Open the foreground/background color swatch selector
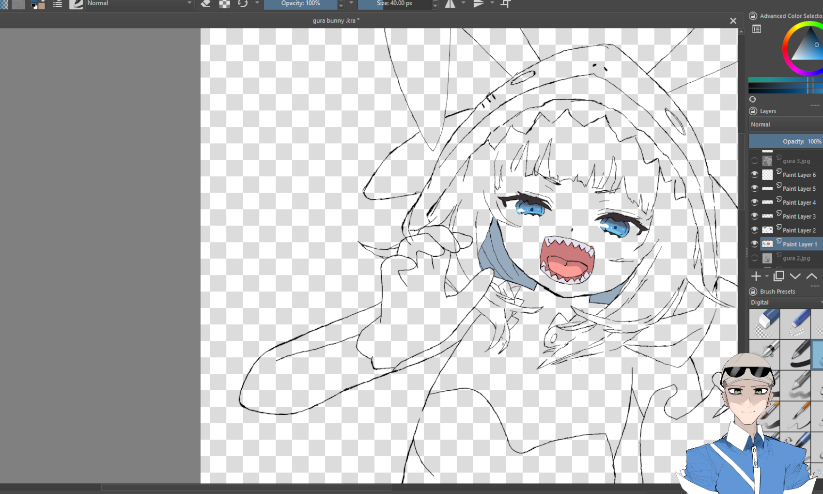This screenshot has height=494, width=823. [38, 4]
